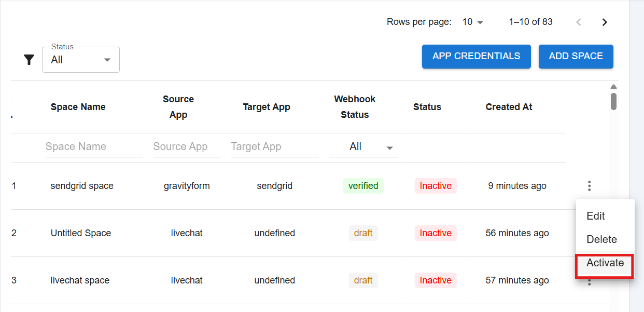
Task: Click the scrollbar up arrow
Action: click(613, 87)
